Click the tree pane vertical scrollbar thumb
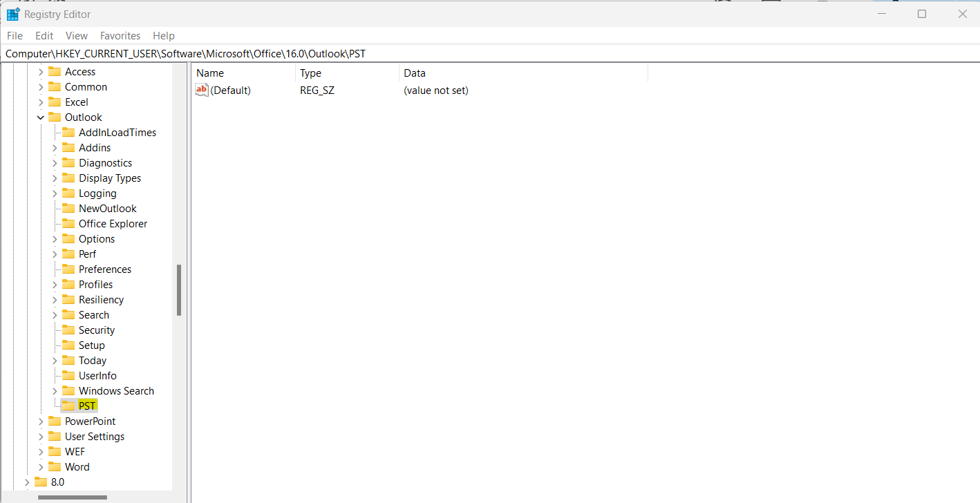 tap(179, 290)
